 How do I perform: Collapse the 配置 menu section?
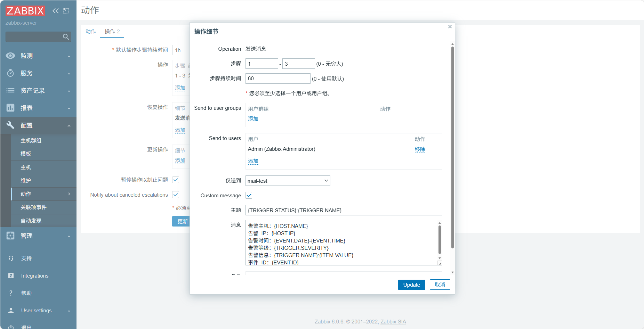pyautogui.click(x=69, y=125)
